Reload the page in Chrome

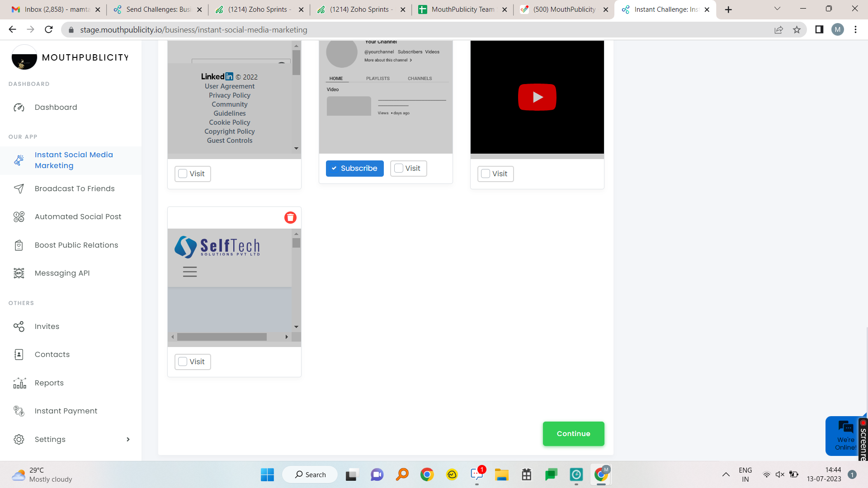point(49,29)
